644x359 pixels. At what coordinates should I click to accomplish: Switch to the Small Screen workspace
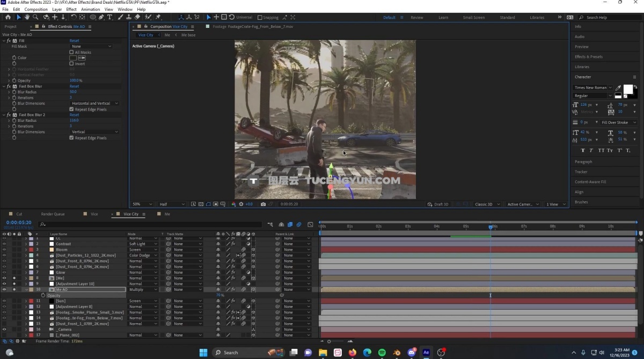(x=474, y=17)
